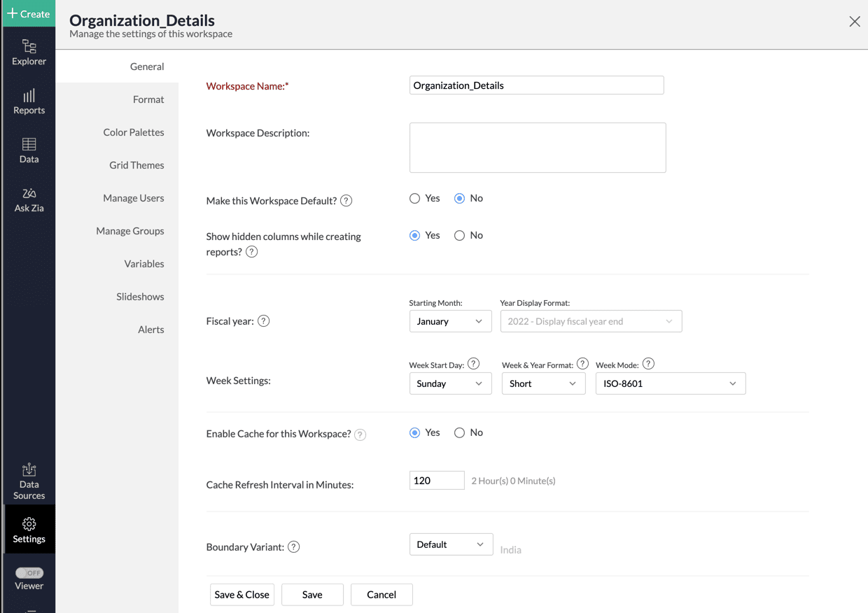Click help icon next to Boundary Variant

(294, 547)
